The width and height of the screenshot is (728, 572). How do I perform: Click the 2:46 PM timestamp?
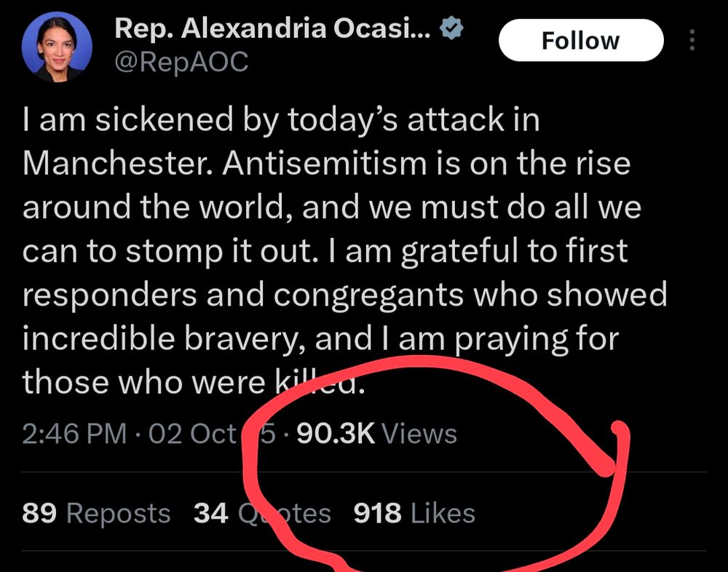point(76,434)
